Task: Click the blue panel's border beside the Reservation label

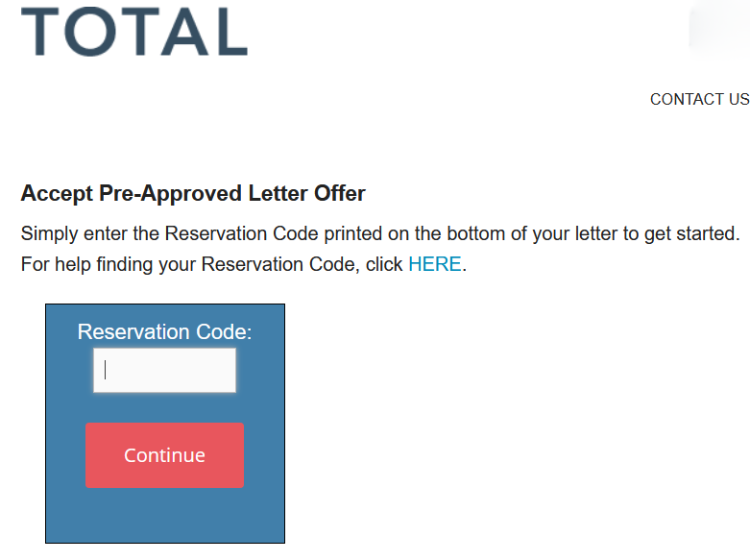Action: (46, 331)
